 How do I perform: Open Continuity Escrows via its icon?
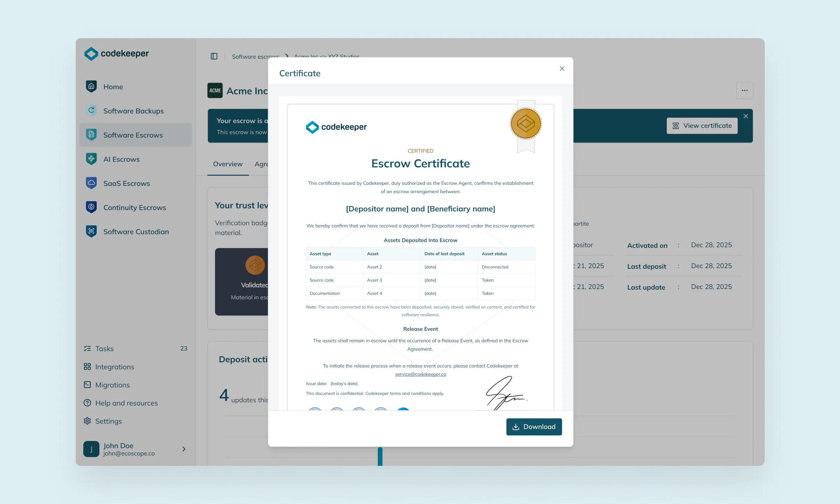(91, 207)
